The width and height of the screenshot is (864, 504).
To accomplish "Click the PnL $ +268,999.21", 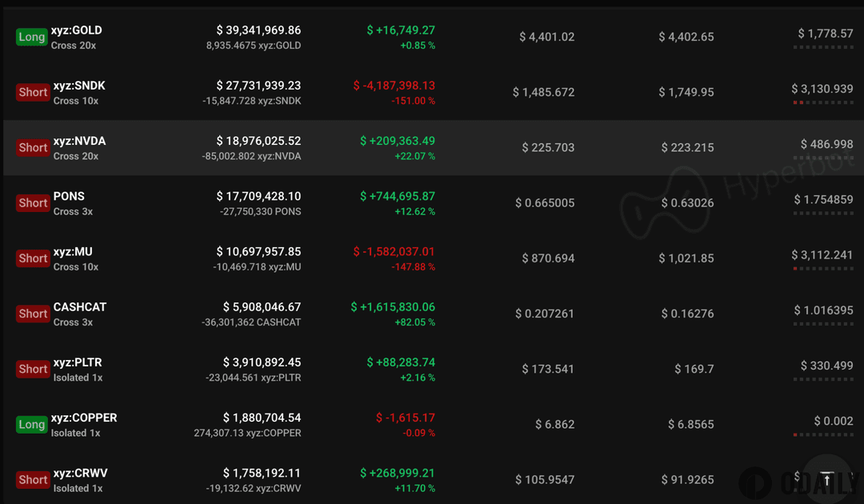I will point(398,473).
